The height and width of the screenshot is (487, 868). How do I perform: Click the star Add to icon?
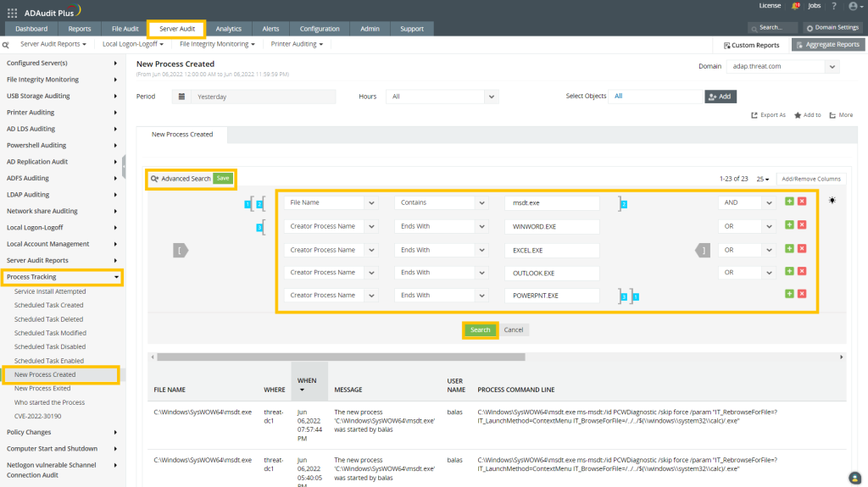click(798, 115)
